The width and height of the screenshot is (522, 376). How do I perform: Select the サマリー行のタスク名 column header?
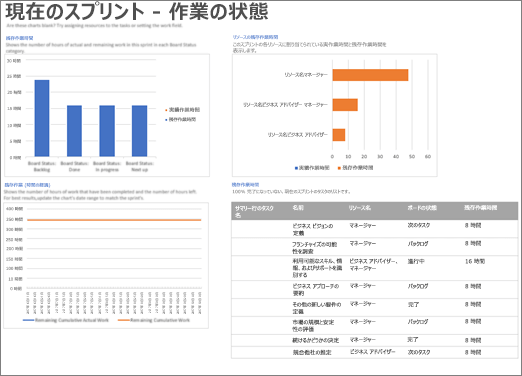tap(254, 211)
